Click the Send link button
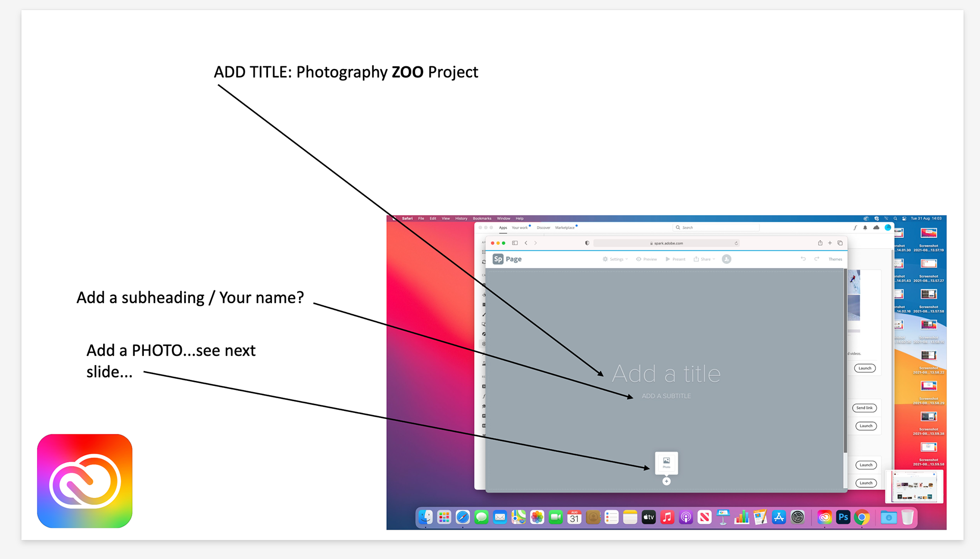 point(864,408)
